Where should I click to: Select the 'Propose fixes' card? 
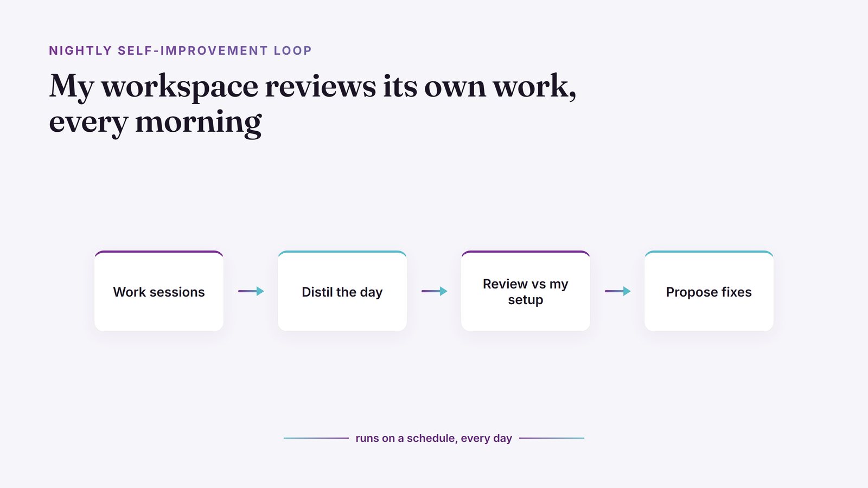[x=709, y=291]
